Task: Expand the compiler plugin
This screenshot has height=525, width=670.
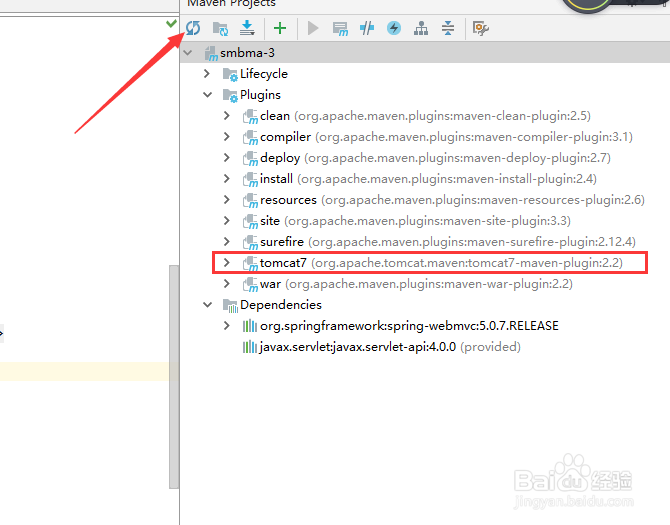Action: pos(227,137)
